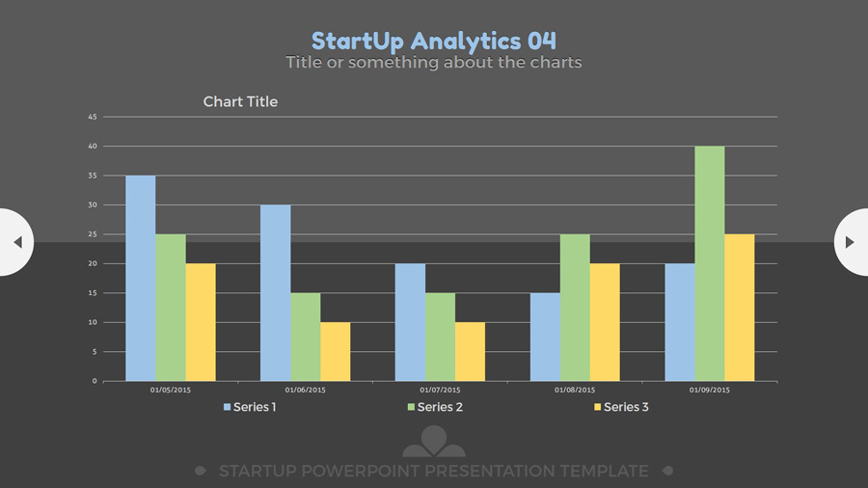Click the Series 3 yellow legend swatch

(x=598, y=407)
